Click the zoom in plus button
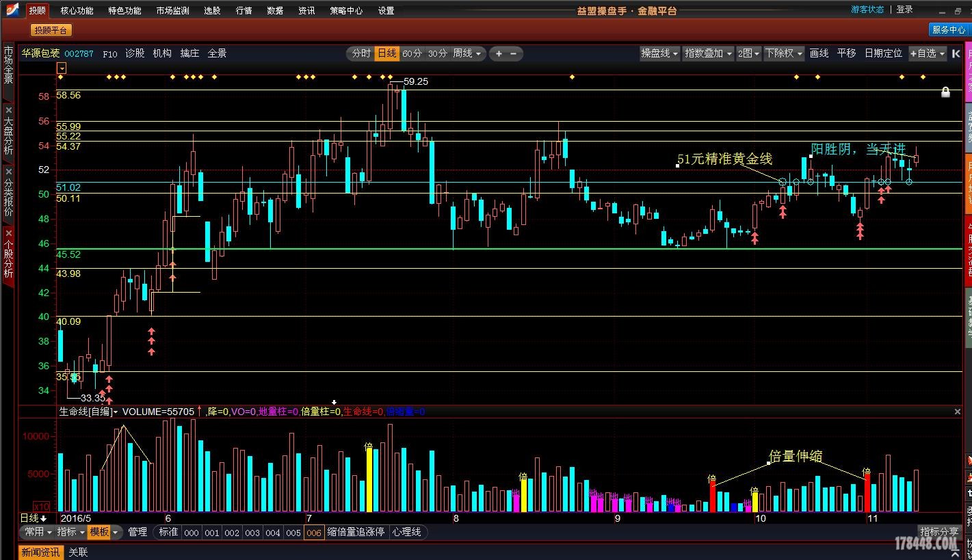 click(499, 53)
